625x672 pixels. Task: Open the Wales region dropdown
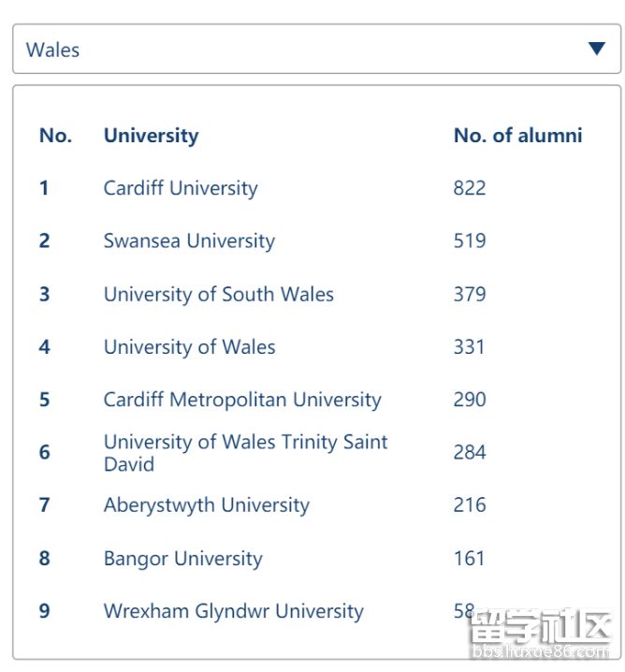(x=315, y=50)
